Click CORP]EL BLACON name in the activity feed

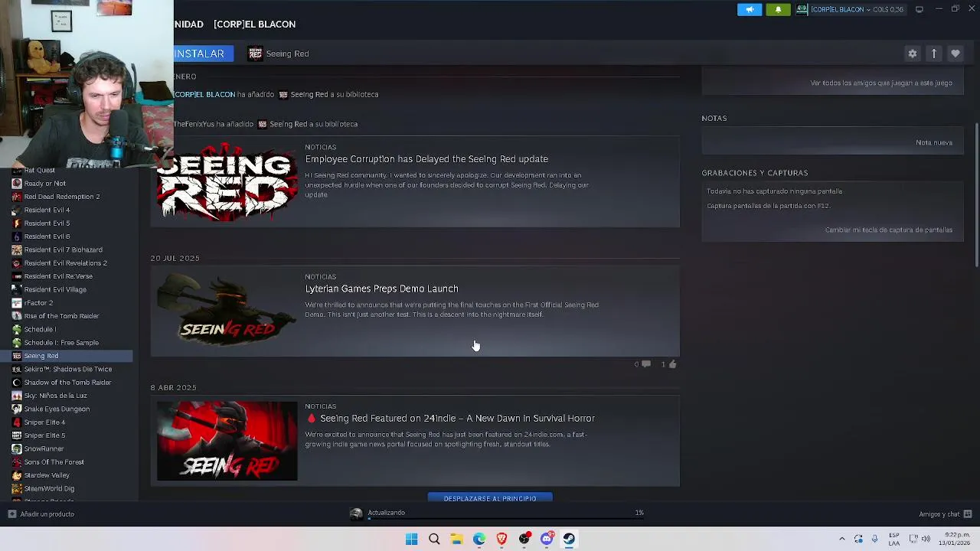click(x=204, y=94)
